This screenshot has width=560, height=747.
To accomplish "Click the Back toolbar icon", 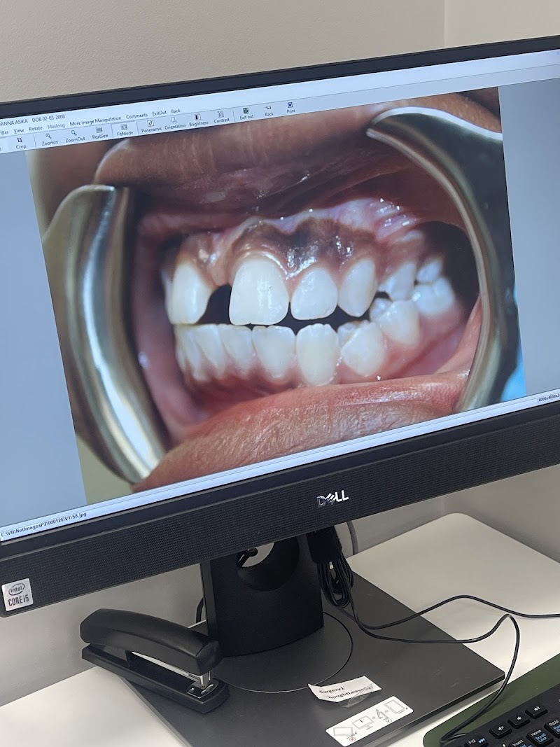I will [269, 111].
